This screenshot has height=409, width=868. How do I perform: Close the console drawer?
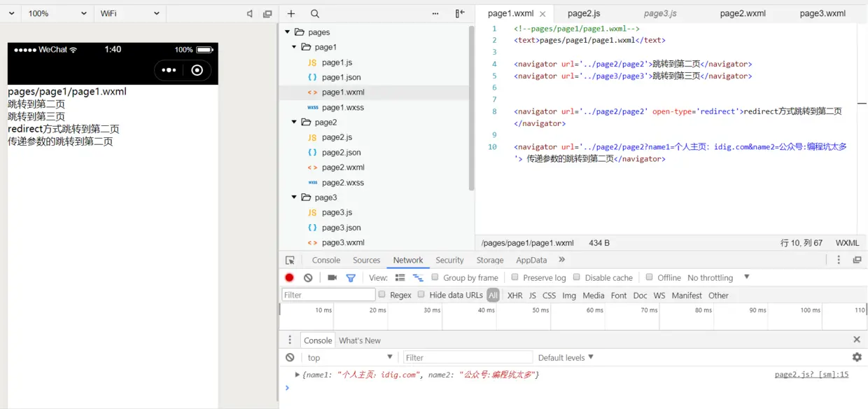coord(857,340)
